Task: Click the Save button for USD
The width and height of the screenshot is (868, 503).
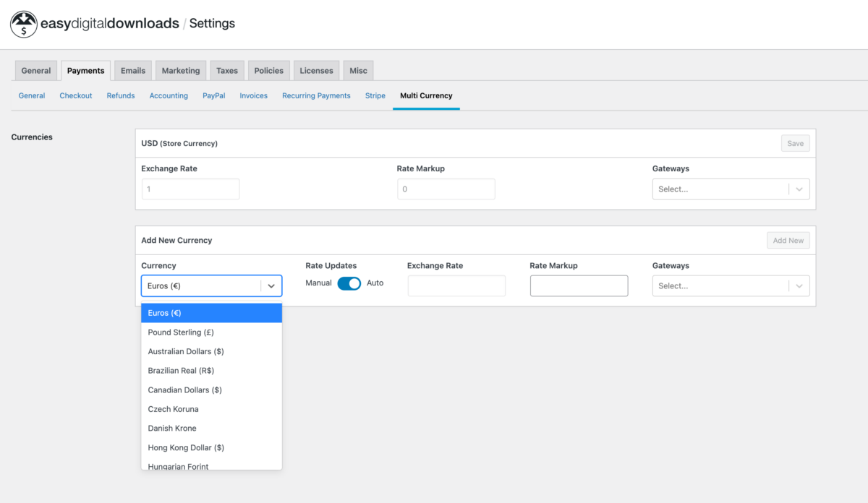Action: pos(795,144)
